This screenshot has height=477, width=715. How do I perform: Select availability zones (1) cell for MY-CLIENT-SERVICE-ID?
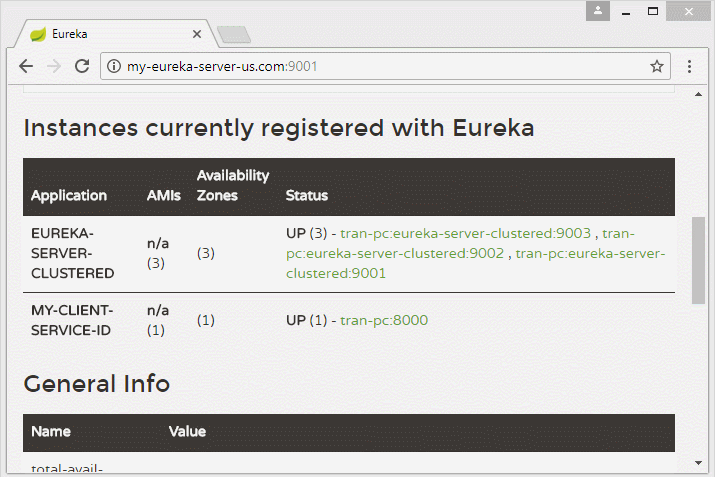[x=206, y=321]
